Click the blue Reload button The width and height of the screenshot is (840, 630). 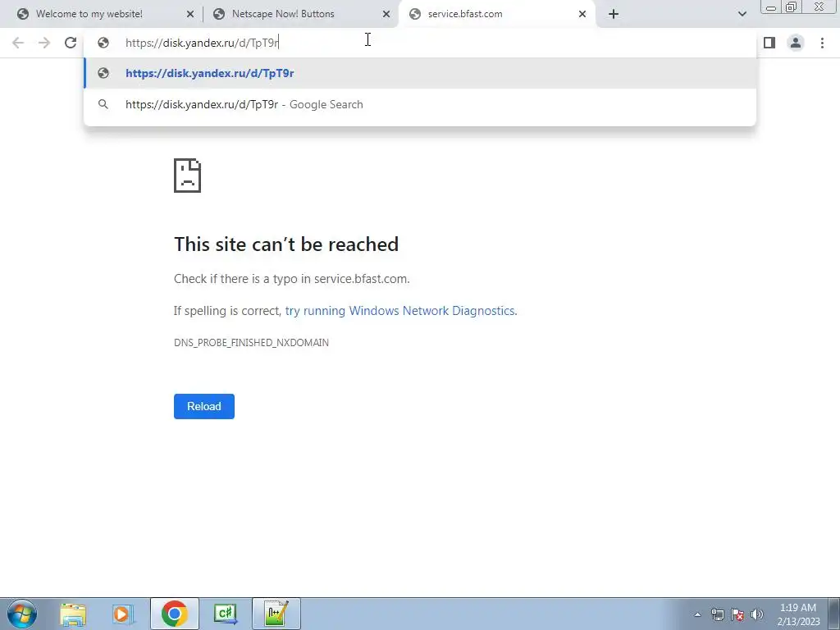tap(204, 406)
